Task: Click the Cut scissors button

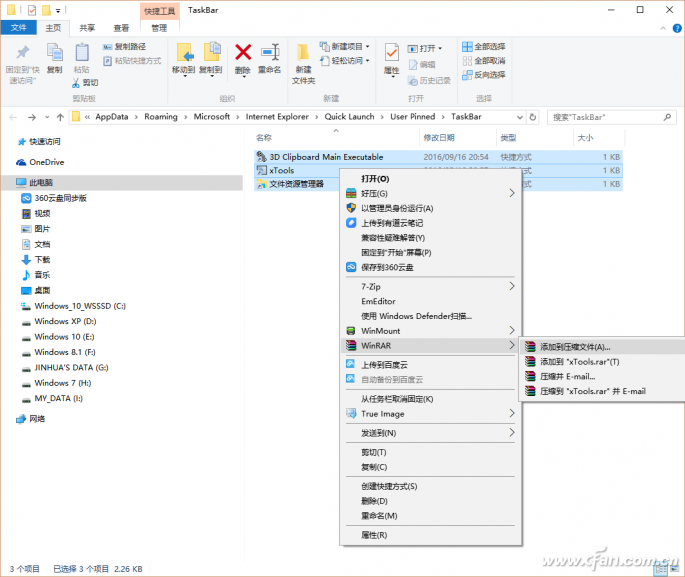Action: [85, 83]
